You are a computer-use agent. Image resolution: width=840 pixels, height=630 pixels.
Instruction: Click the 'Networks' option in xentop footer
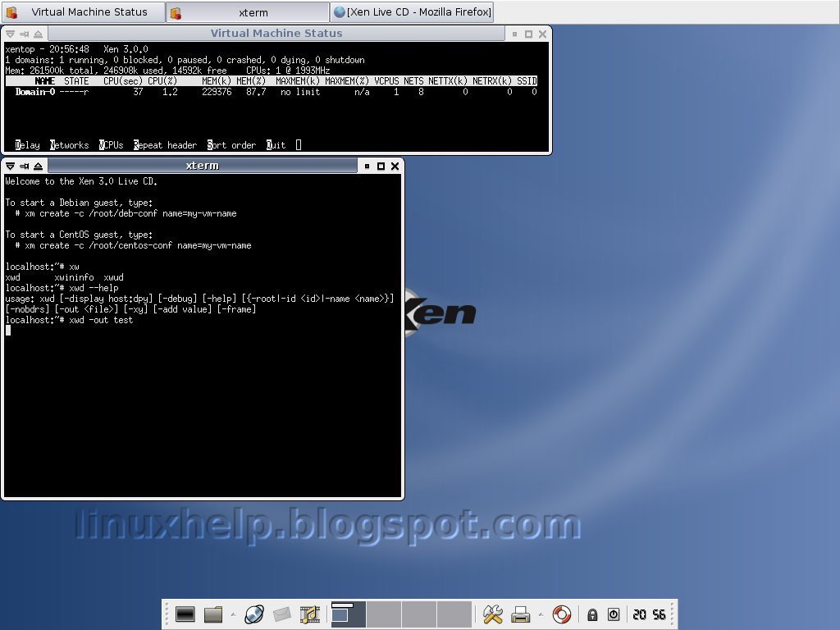tap(69, 145)
